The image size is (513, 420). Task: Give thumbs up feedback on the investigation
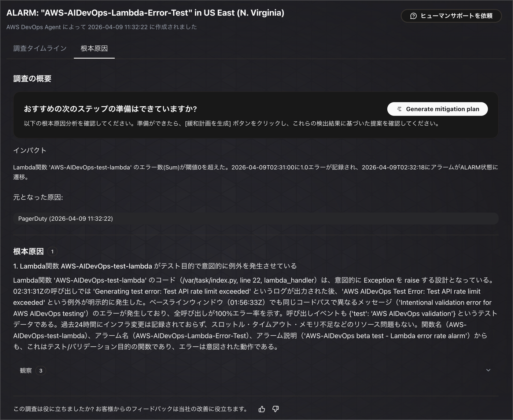pos(261,409)
